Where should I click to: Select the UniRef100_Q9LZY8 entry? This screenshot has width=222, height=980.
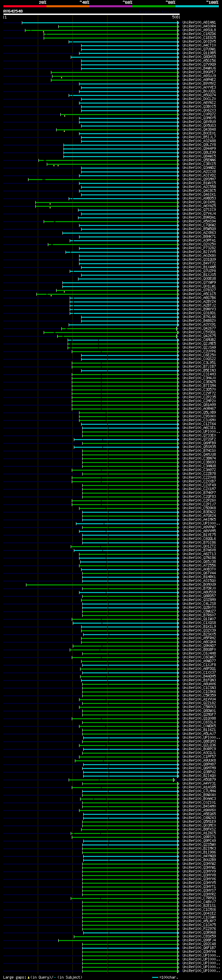pyautogui.click(x=199, y=145)
